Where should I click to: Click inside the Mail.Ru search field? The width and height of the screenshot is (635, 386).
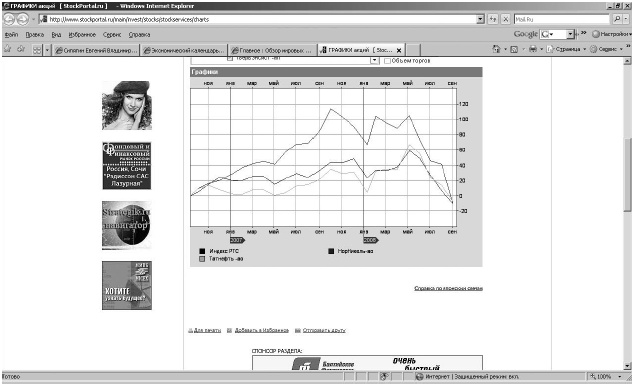[562, 19]
